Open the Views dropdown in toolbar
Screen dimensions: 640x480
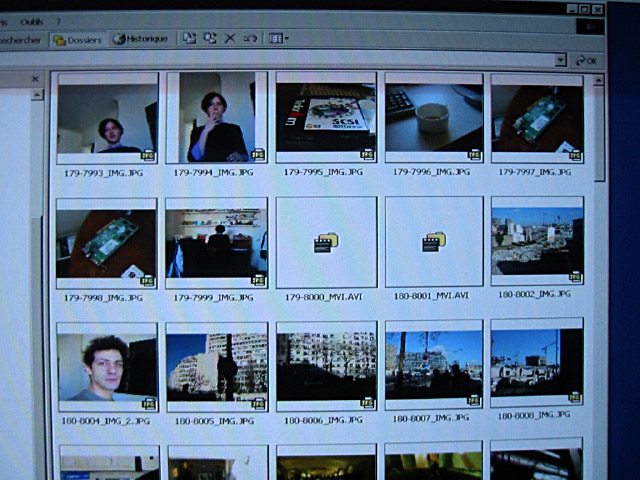tap(279, 38)
